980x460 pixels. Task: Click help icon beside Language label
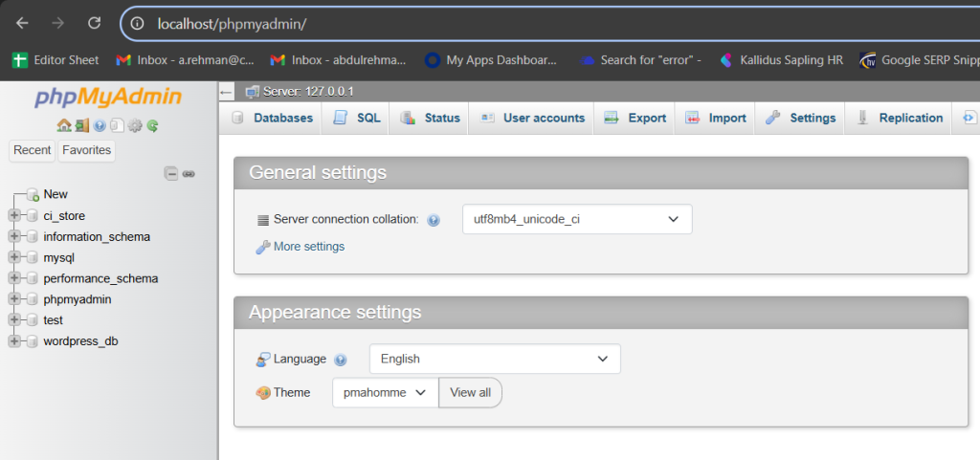click(341, 360)
